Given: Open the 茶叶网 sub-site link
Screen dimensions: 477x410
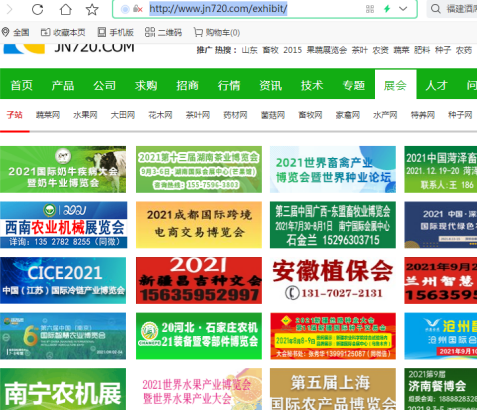Looking at the screenshot, I should pyautogui.click(x=198, y=115).
